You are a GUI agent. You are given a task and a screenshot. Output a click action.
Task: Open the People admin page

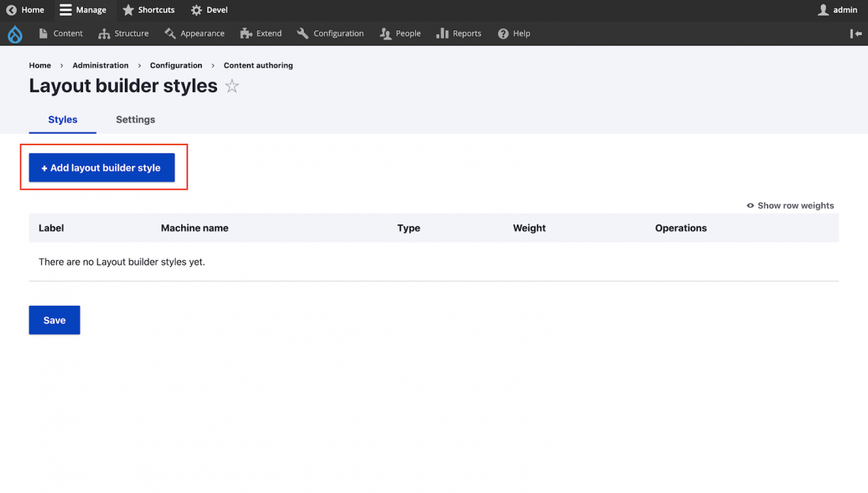400,33
